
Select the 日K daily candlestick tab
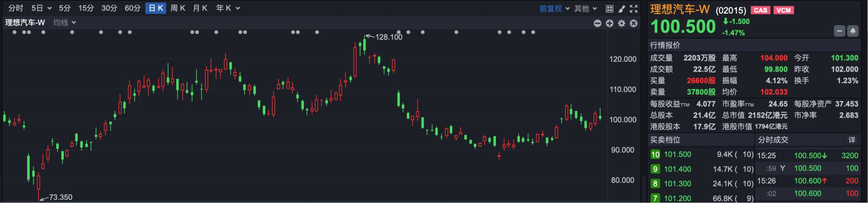click(156, 8)
